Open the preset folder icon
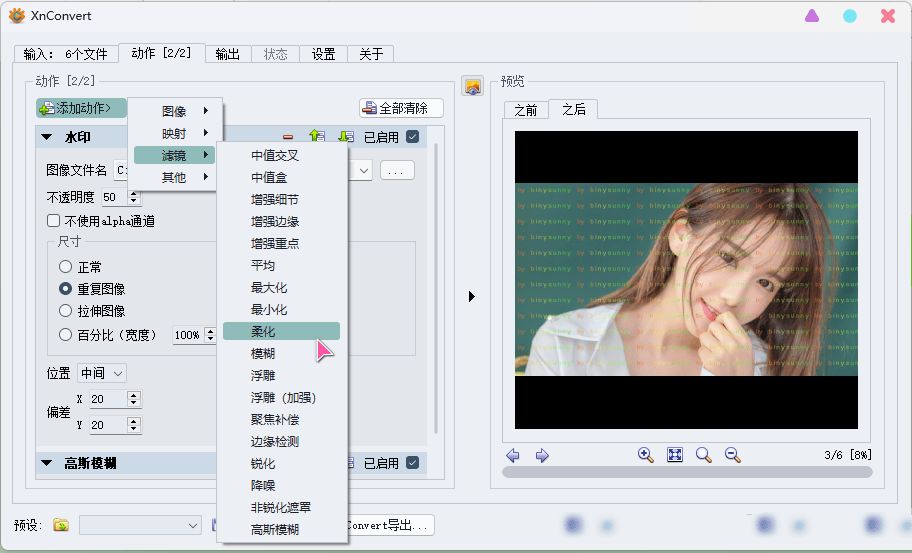 click(61, 525)
